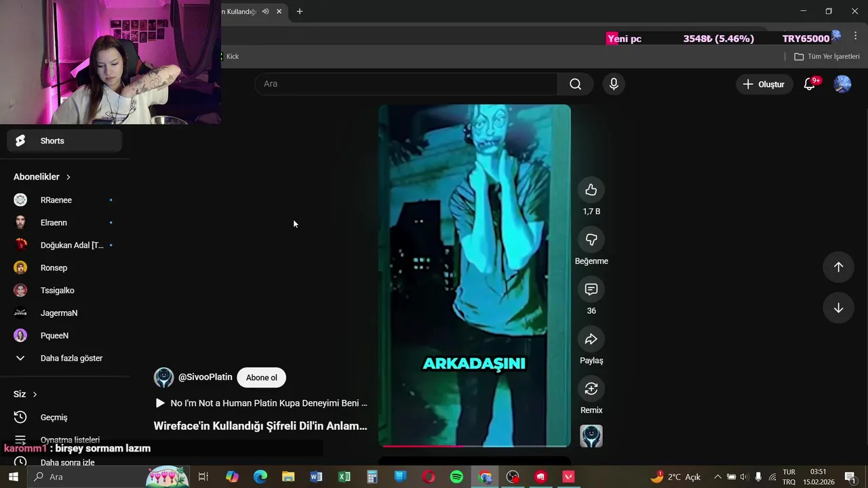Open Daha sonra izle
This screenshot has height=488, width=868.
[64, 462]
